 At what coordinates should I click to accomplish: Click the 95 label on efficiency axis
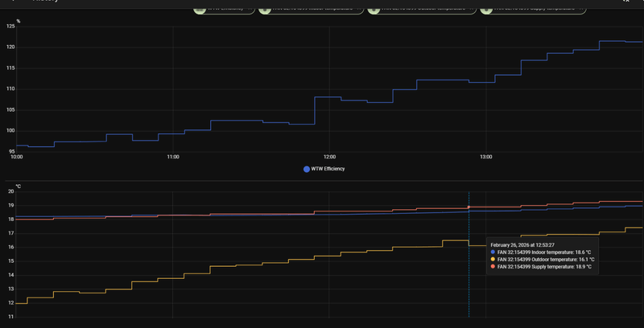[x=12, y=152]
